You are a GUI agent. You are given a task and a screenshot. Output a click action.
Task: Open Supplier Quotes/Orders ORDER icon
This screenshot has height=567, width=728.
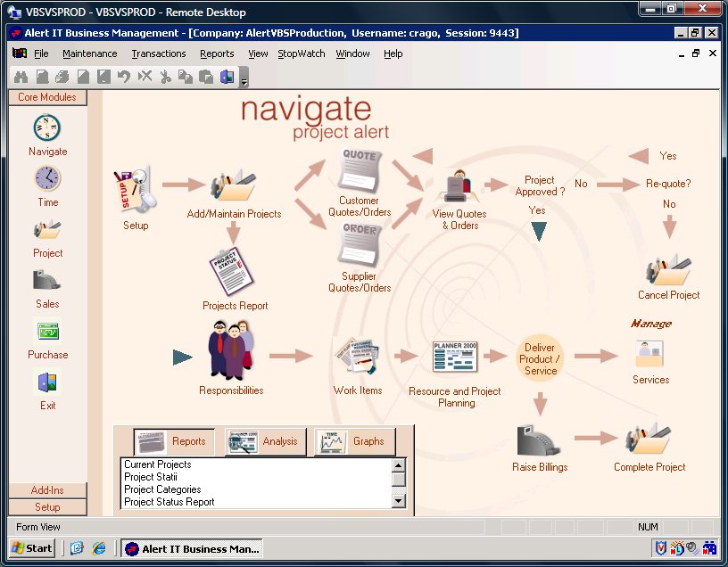pos(360,245)
